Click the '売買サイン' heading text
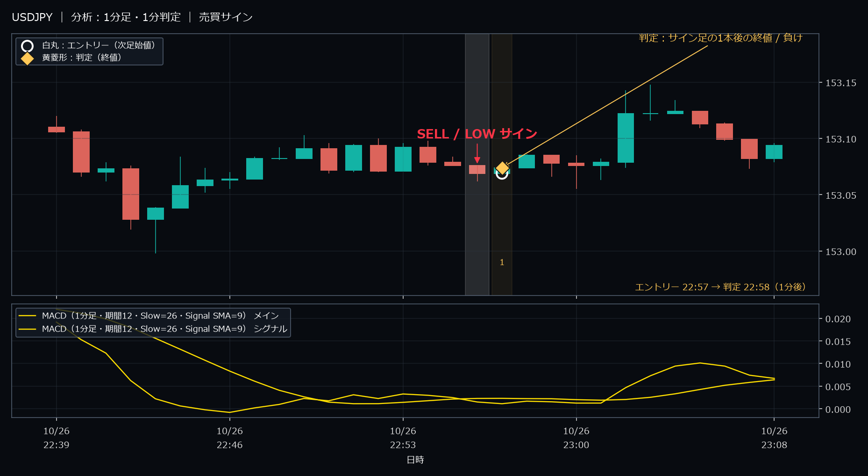This screenshot has width=868, height=476. pos(226,17)
